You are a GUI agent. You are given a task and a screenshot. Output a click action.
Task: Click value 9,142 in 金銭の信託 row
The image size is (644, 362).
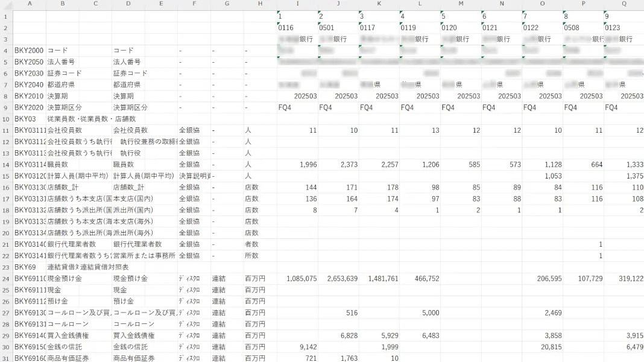coord(308,347)
